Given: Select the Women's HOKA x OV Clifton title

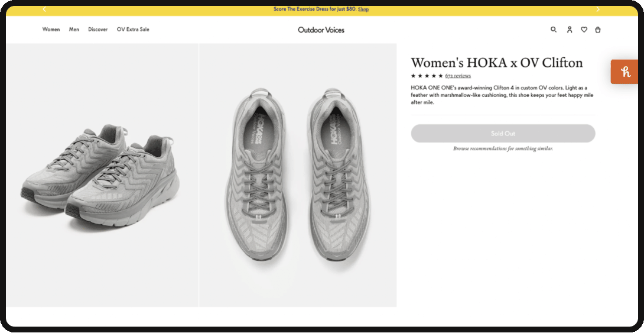Looking at the screenshot, I should (497, 63).
